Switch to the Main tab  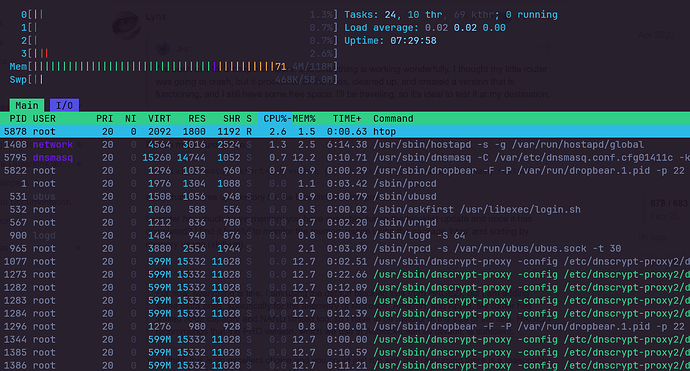[x=27, y=105]
